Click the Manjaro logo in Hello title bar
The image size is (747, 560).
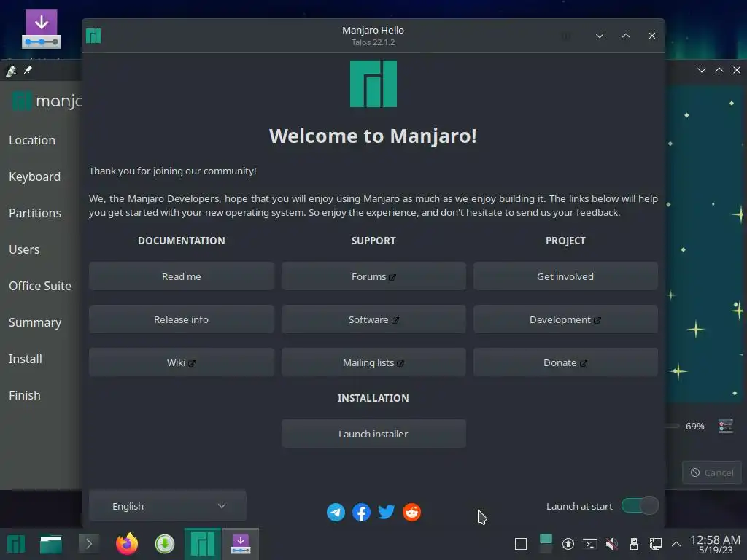pyautogui.click(x=93, y=36)
